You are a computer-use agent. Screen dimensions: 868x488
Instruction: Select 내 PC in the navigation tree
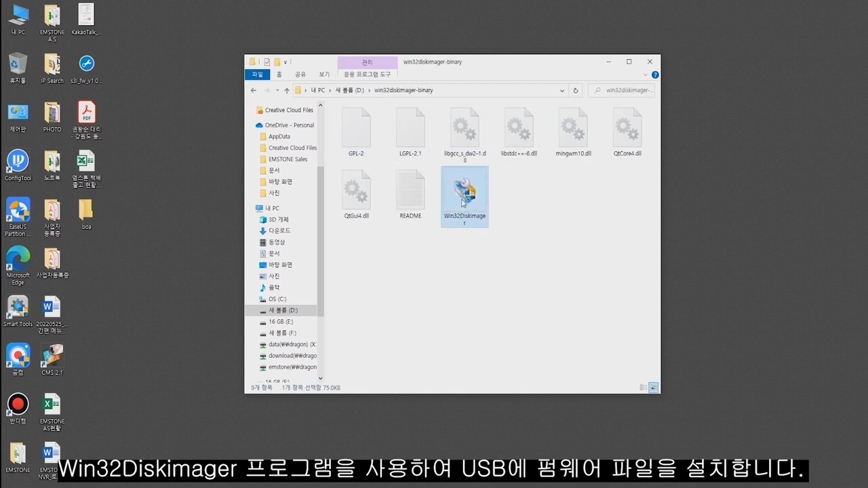267,208
